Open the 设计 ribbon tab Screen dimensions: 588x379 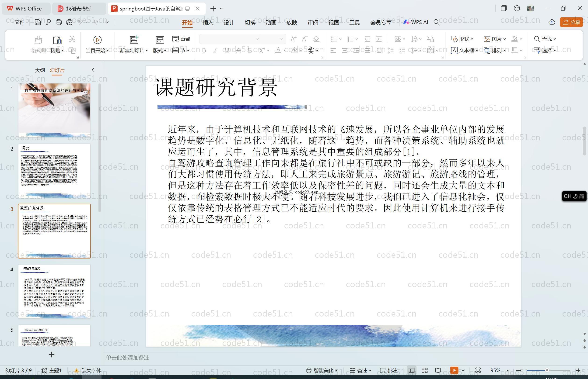click(229, 23)
